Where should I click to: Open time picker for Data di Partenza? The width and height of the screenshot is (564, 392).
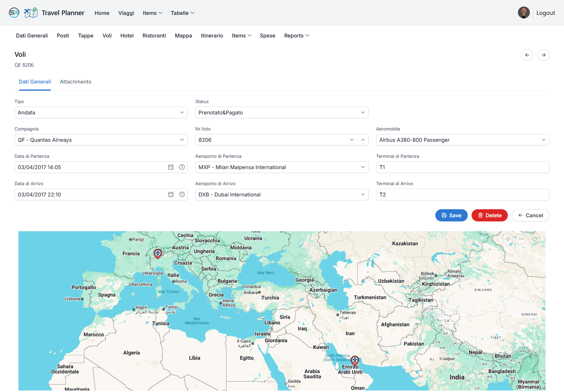point(182,167)
